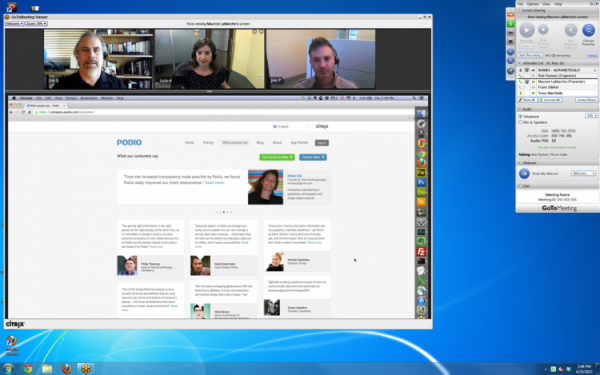The image size is (600, 375).
Task: Open Firefox from the Windows taskbar
Action: 67,368
